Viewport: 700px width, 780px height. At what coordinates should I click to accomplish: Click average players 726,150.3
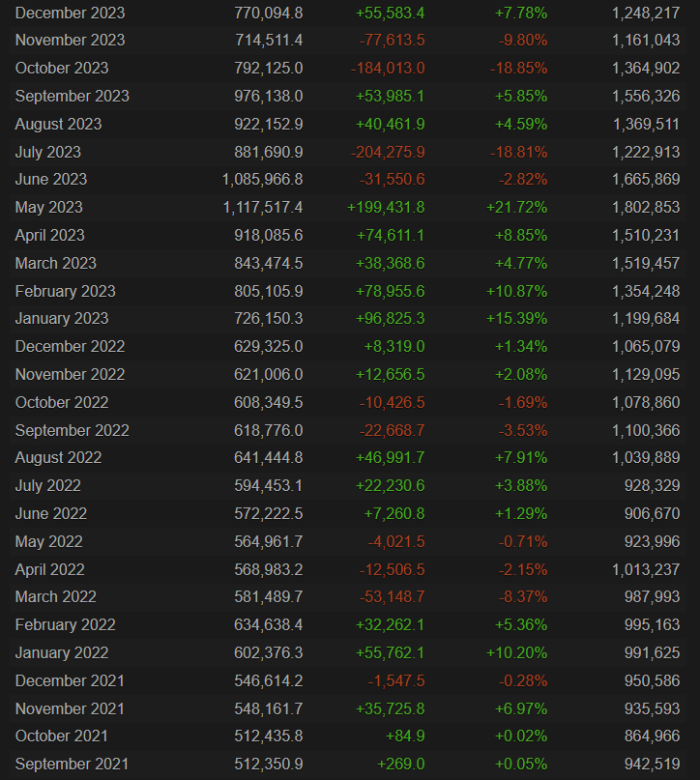pos(269,318)
